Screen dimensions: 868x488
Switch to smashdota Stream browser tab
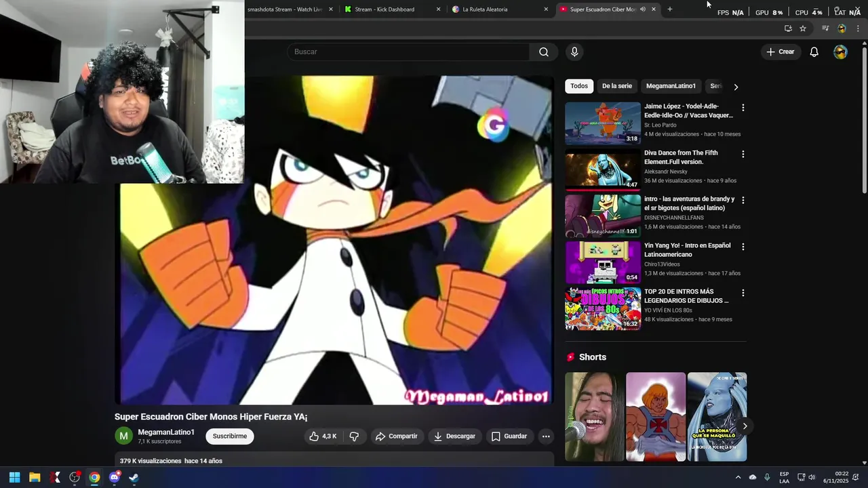point(285,9)
